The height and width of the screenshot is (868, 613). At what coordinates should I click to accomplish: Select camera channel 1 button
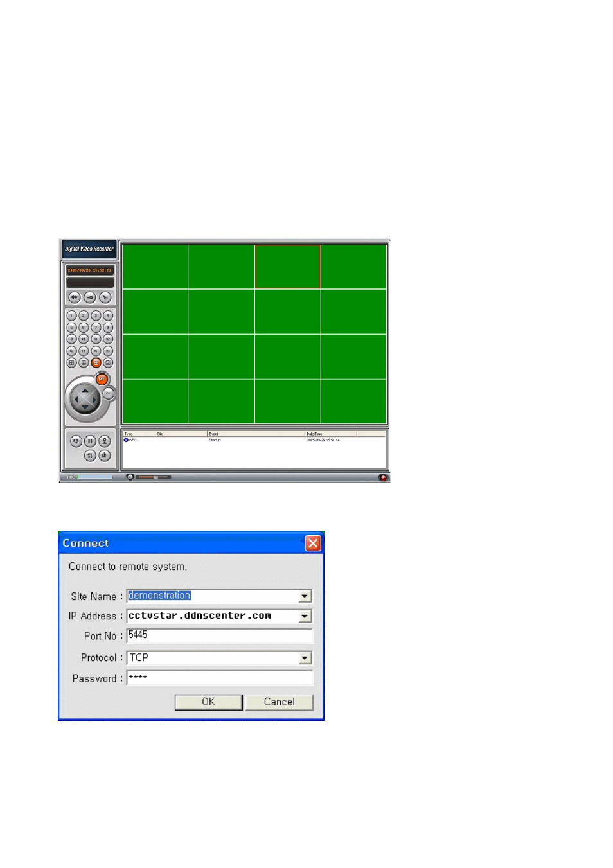(71, 315)
